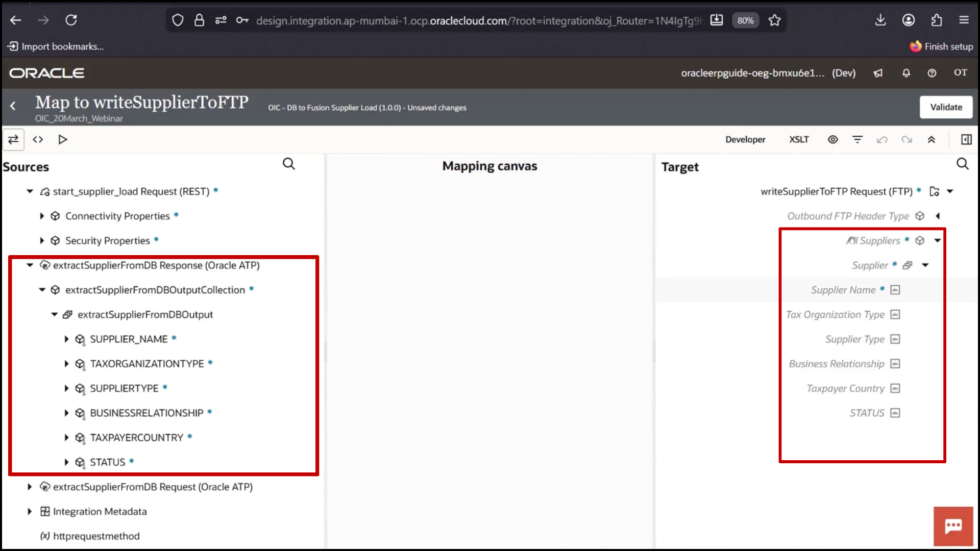Click the 80% zoom indicator

(x=745, y=20)
